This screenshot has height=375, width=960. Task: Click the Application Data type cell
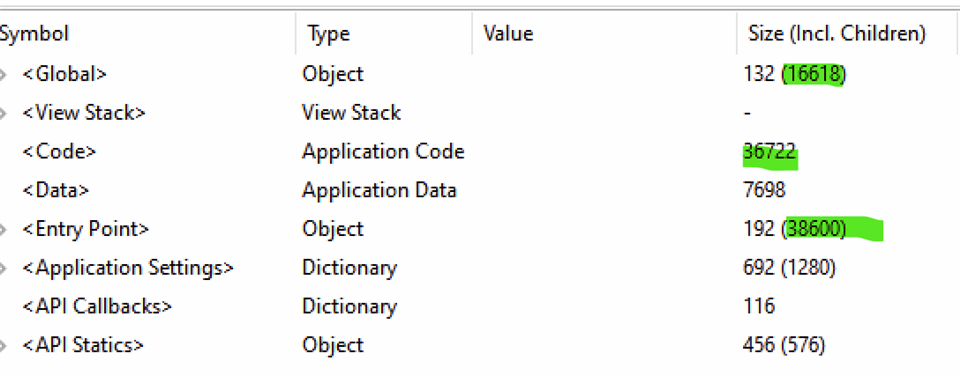pos(379,191)
